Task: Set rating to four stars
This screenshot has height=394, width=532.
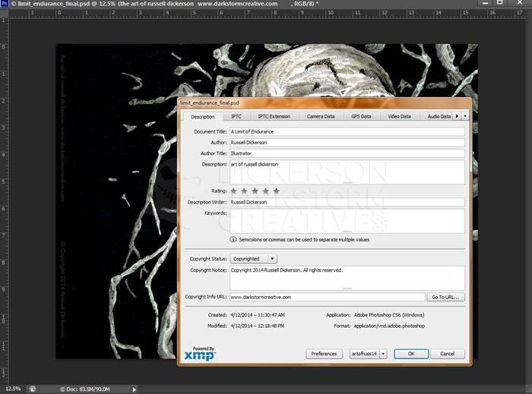Action: point(266,191)
